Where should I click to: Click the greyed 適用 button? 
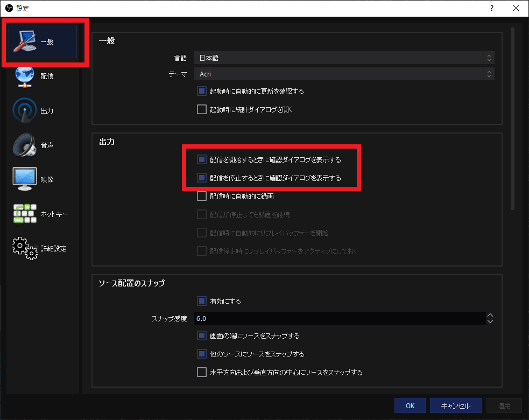pos(504,405)
